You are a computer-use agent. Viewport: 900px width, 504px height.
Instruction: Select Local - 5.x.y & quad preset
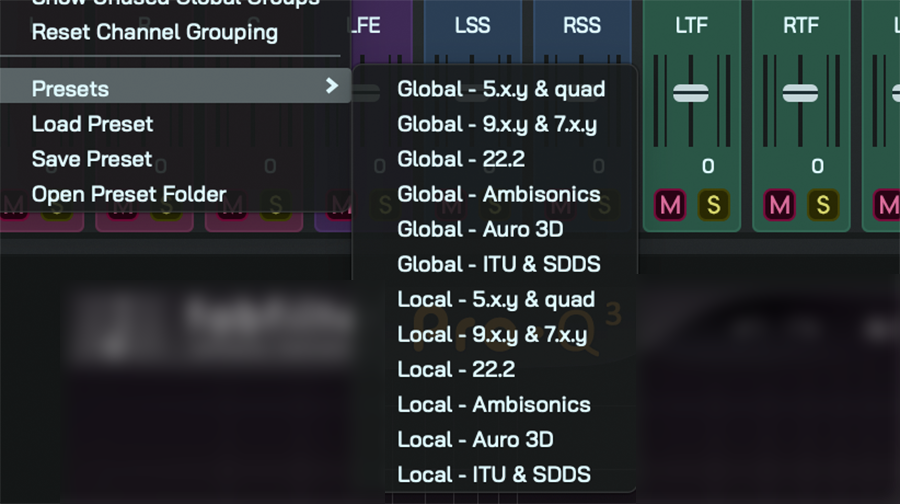[495, 299]
